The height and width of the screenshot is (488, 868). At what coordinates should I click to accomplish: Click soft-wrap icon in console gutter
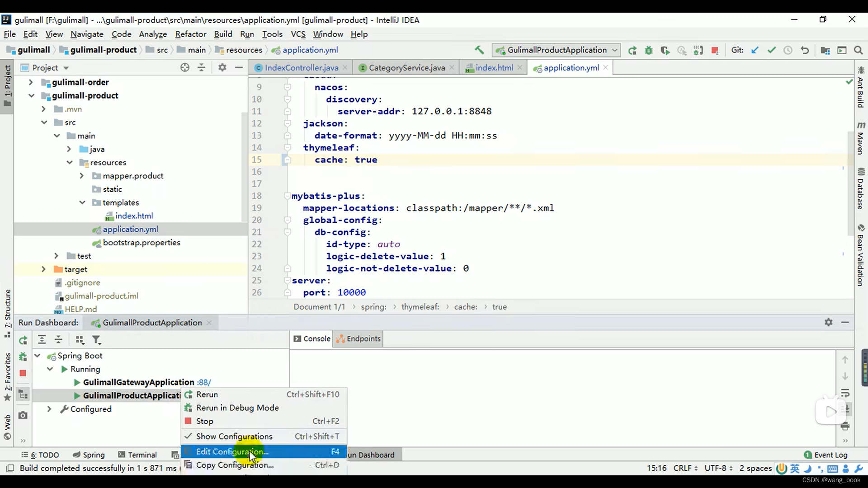(845, 393)
